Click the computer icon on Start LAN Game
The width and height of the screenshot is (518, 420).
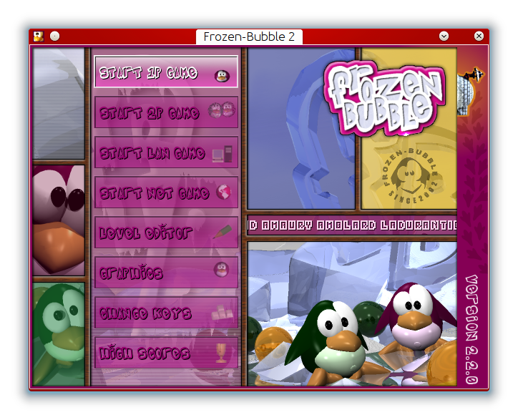click(223, 154)
